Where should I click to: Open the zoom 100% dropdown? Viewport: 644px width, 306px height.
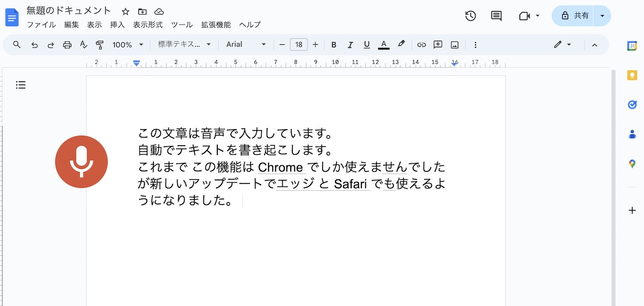[128, 45]
